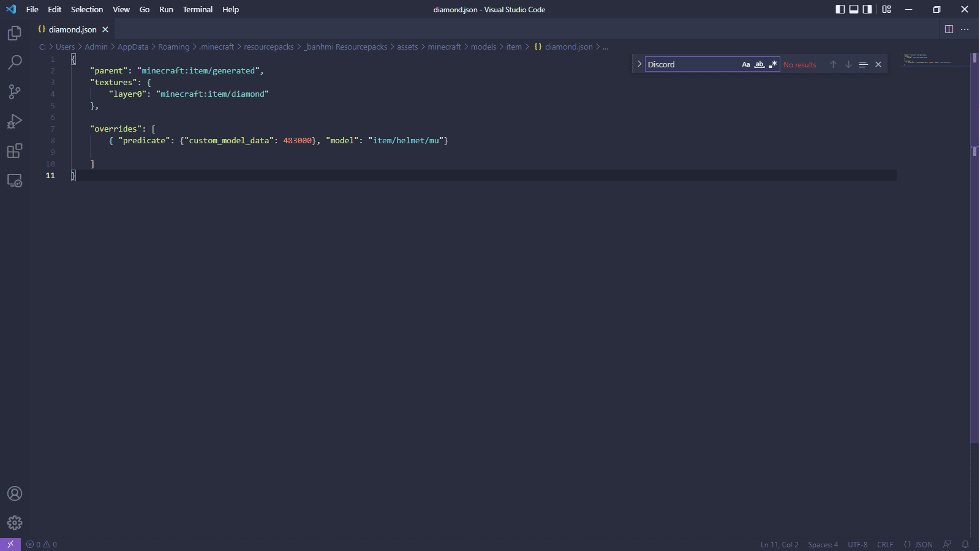Open the Accounts menu icon

click(15, 493)
